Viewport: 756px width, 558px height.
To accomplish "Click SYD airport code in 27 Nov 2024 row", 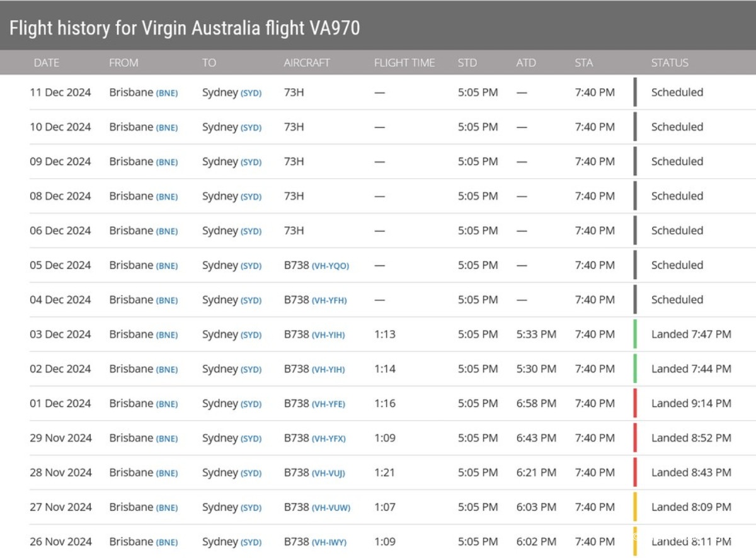I will pos(251,508).
